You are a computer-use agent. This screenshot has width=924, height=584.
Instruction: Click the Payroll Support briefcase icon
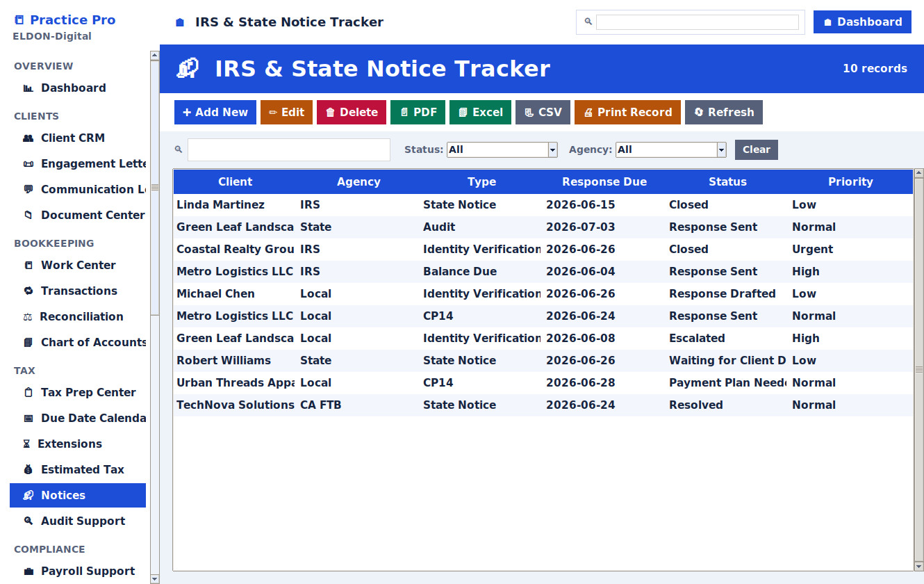click(28, 571)
